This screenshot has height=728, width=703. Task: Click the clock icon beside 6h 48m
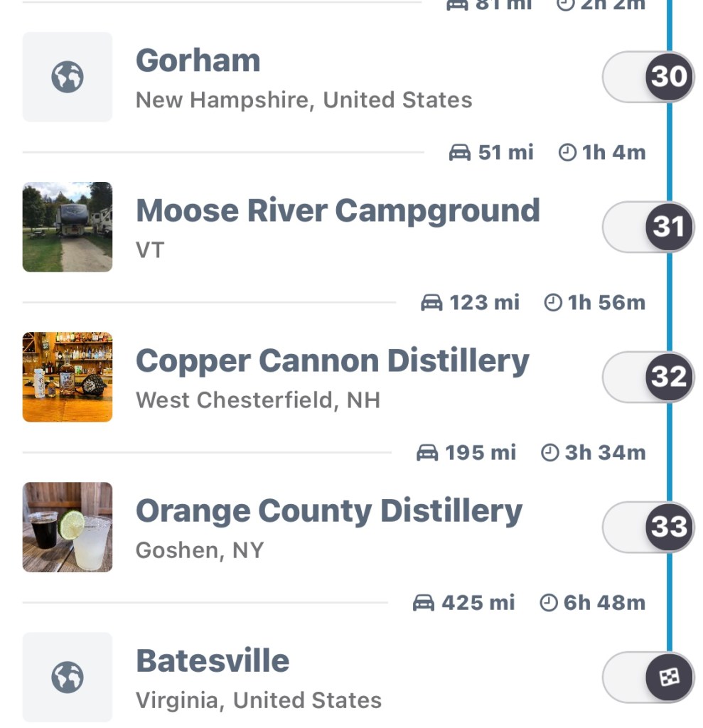coord(549,604)
